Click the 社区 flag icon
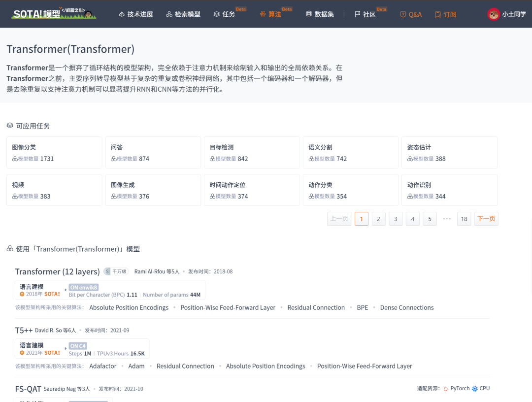This screenshot has height=402, width=532. pos(358,14)
